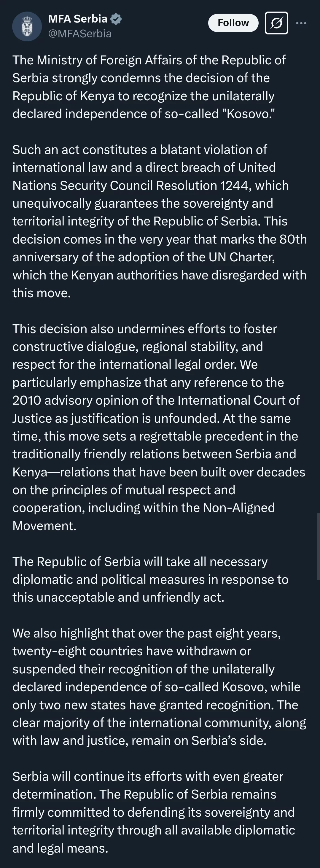Click the last paragraph starting 'Serbia will continue'
Screen dimensions: 320x868
[154, 812]
